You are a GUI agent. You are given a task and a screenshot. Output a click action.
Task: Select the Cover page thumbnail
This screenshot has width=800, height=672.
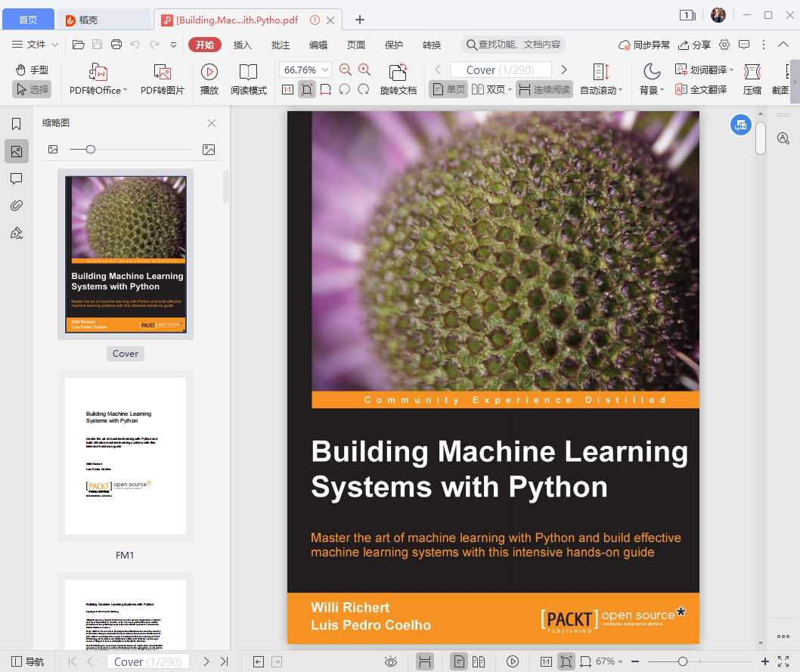click(126, 255)
